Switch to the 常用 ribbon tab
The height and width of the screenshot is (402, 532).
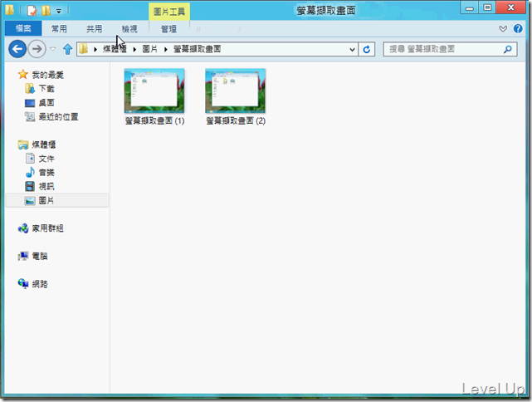(x=59, y=29)
